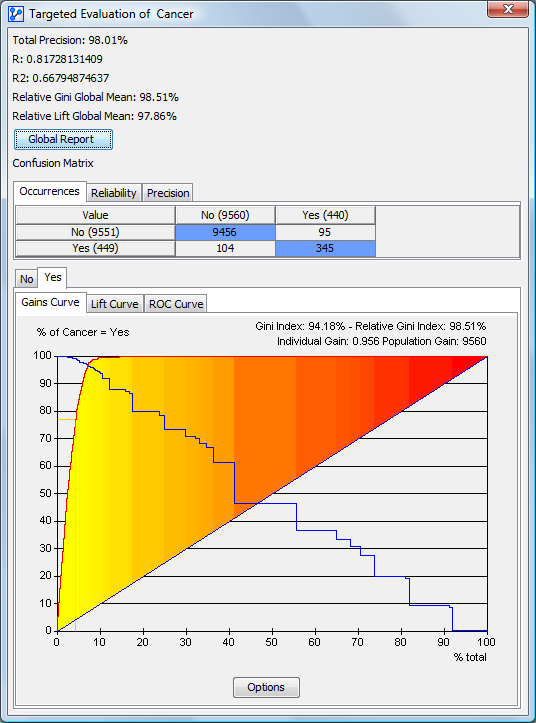The height and width of the screenshot is (723, 536).
Task: Select the Yes target value tab
Action: coord(53,278)
